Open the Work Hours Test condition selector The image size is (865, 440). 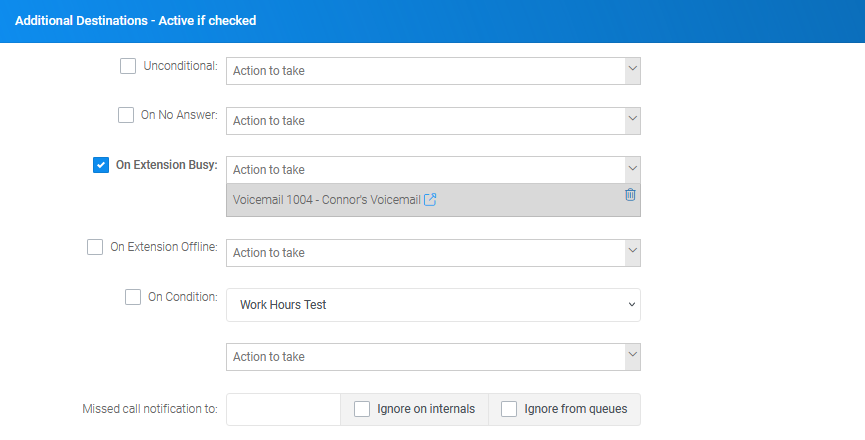(433, 305)
